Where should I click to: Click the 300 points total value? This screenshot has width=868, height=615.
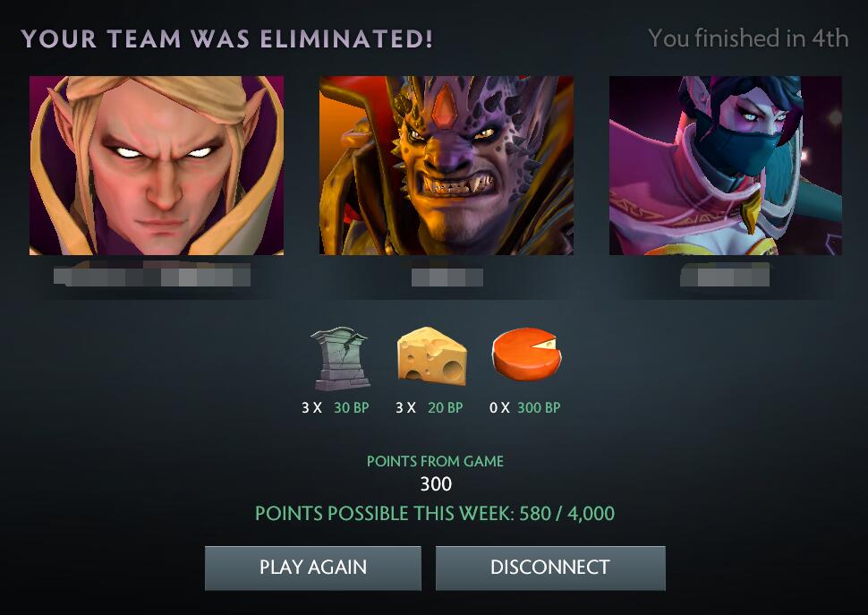[x=436, y=484]
